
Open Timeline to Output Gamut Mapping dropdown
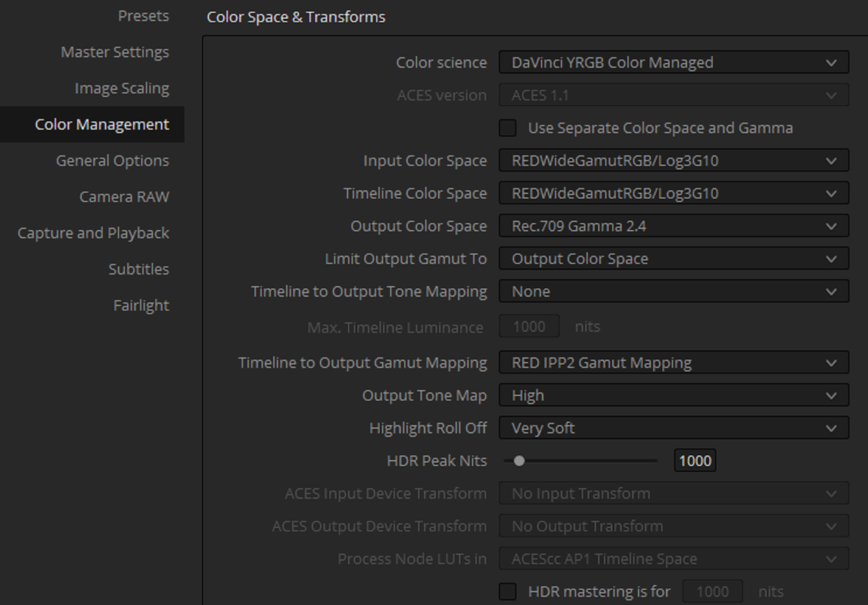click(674, 363)
